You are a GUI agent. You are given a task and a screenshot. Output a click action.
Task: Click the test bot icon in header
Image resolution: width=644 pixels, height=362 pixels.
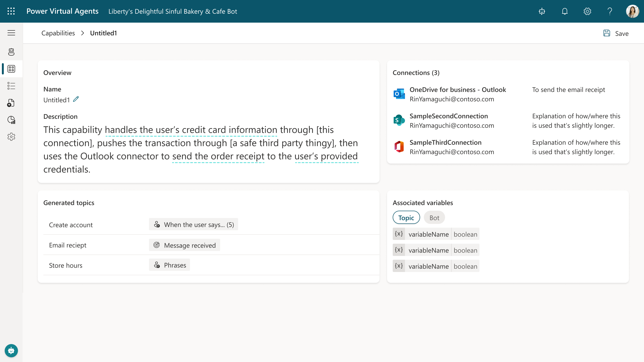542,11
